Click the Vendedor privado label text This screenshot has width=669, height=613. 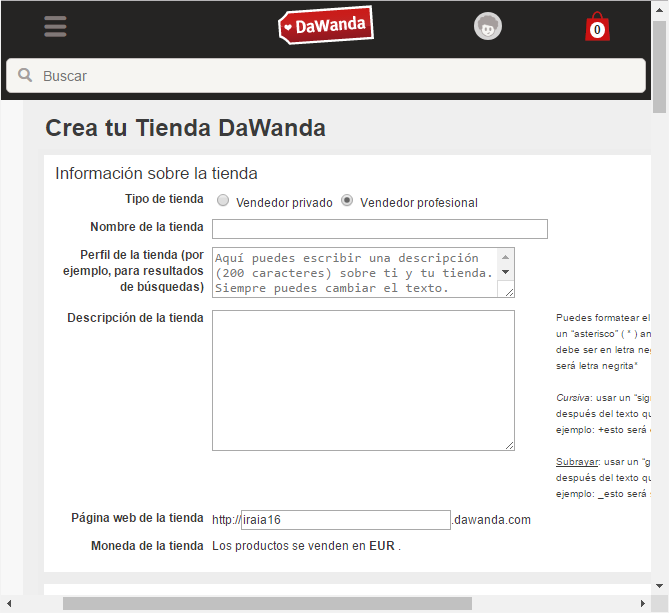click(284, 203)
